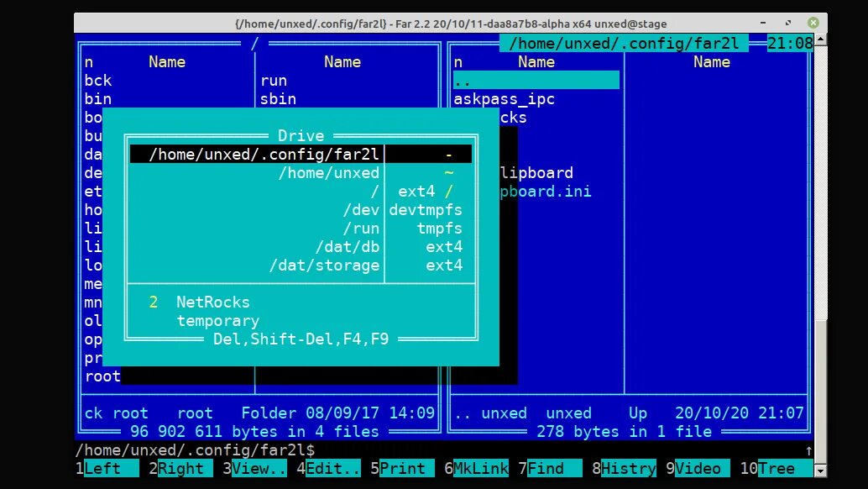Click "278 bytes in 1 file"

coord(624,431)
